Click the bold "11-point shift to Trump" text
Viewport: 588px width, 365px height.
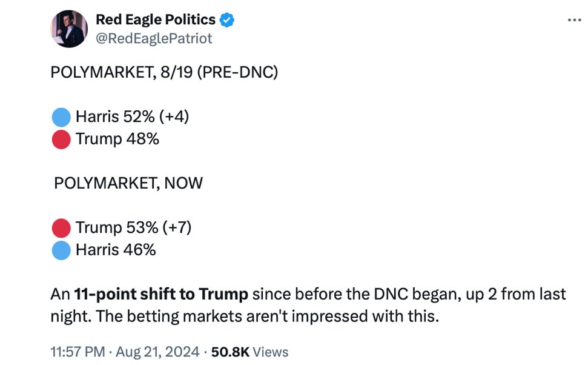coord(160,295)
